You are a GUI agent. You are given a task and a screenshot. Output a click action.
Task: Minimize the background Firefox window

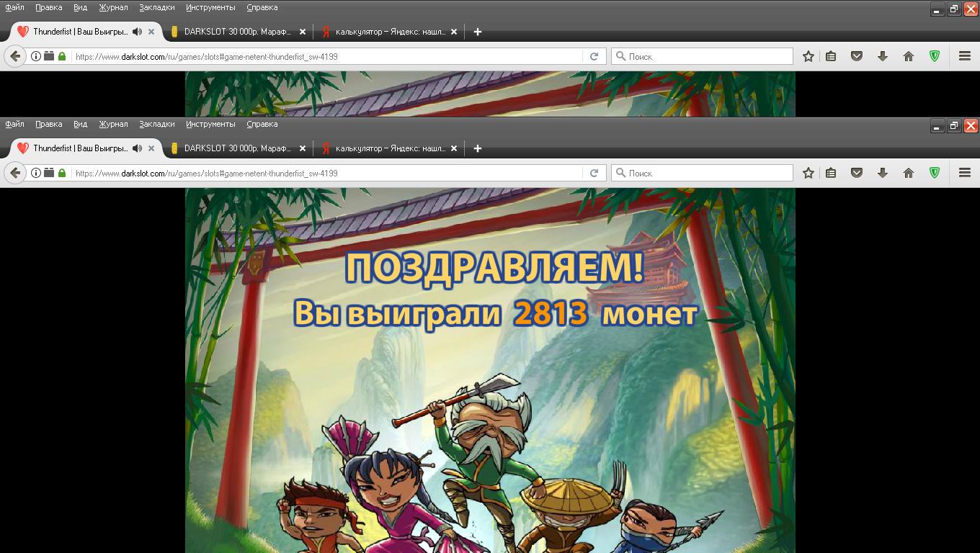click(x=937, y=9)
